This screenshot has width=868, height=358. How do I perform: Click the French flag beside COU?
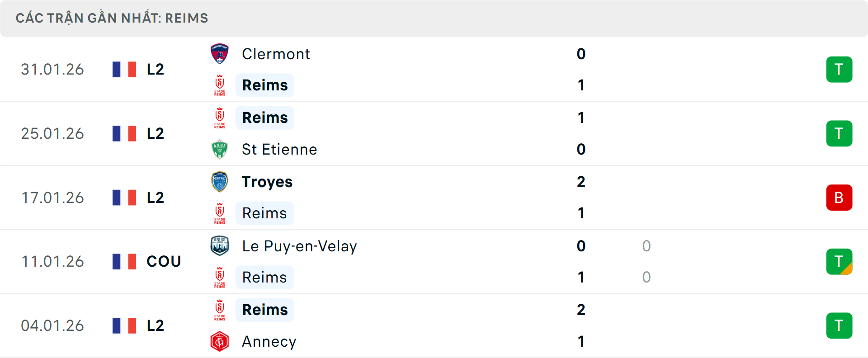point(124,262)
